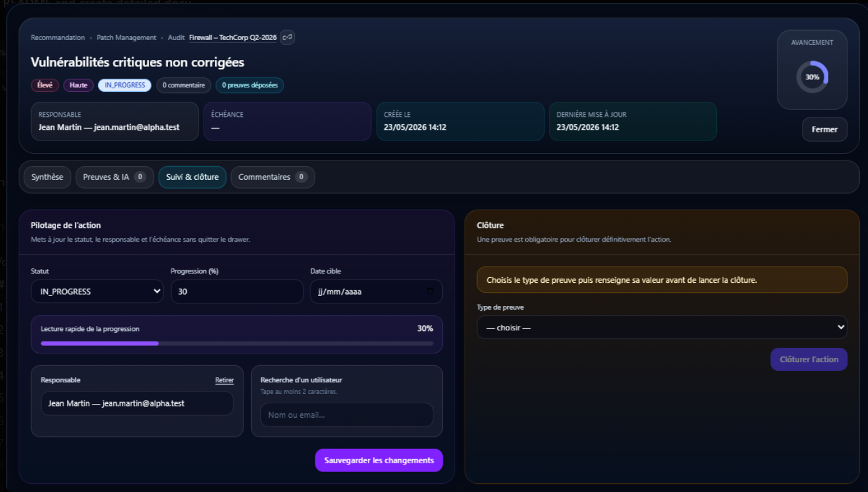The width and height of the screenshot is (868, 492).
Task: Click Sauvegarder les changements button
Action: click(x=379, y=460)
